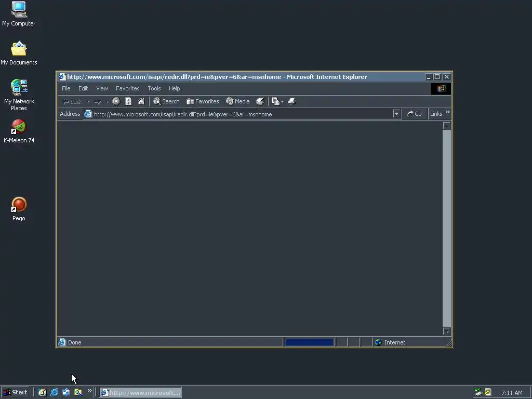Minimize the Internet Explorer window
Screen dimensions: 532x399
pos(429,77)
